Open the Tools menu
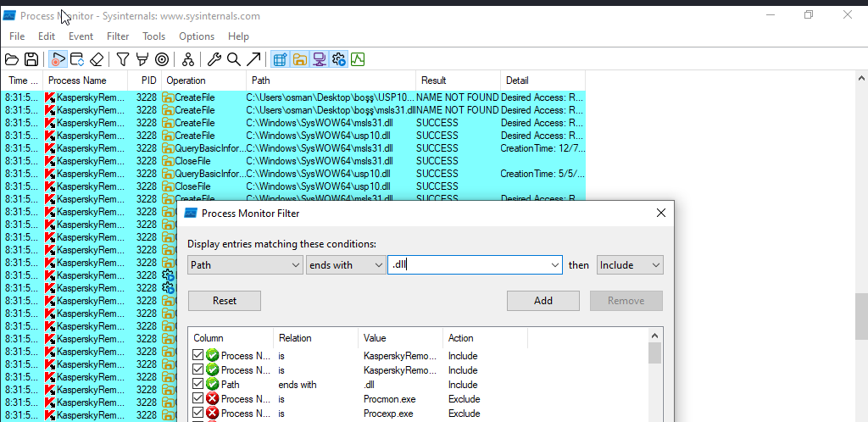This screenshot has width=868, height=422. [154, 36]
